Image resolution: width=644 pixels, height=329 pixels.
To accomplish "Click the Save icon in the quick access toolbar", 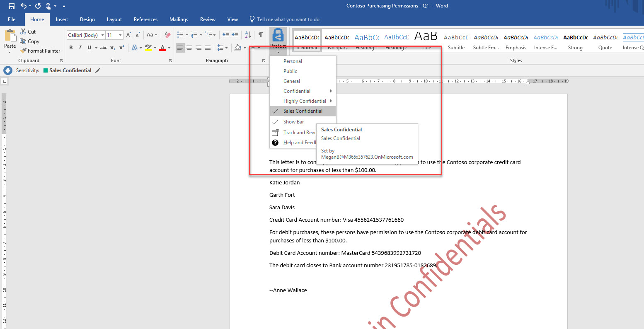I will [x=12, y=6].
